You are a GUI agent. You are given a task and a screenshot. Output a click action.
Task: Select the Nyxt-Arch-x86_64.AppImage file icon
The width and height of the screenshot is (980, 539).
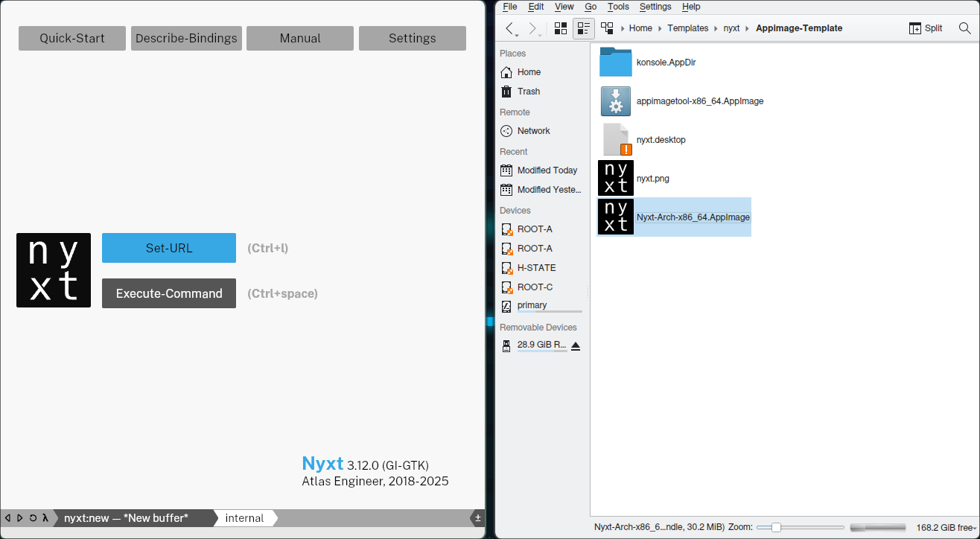click(x=616, y=217)
